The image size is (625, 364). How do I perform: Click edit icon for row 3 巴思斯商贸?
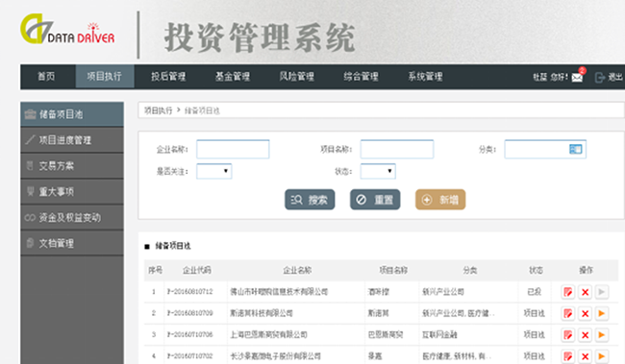pos(567,334)
